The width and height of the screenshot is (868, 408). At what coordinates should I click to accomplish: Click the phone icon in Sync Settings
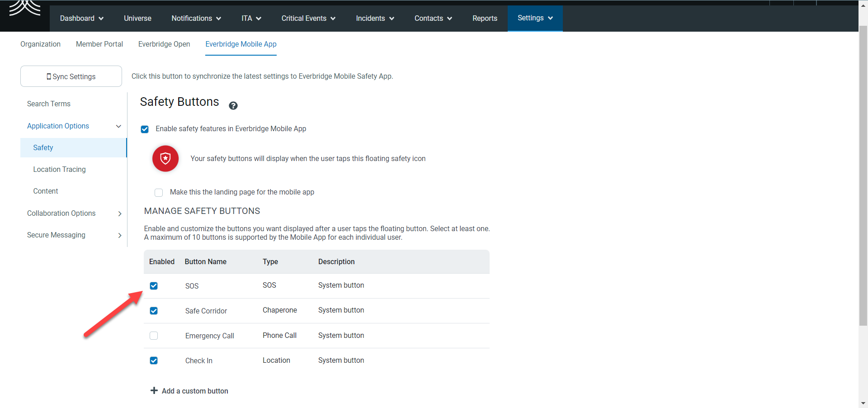(x=49, y=77)
